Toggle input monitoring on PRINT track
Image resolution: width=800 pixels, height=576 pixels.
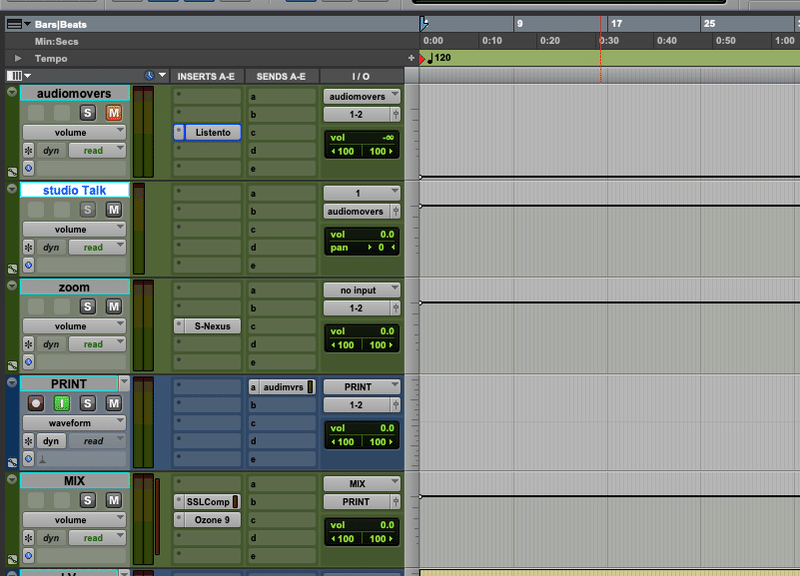tap(62, 404)
